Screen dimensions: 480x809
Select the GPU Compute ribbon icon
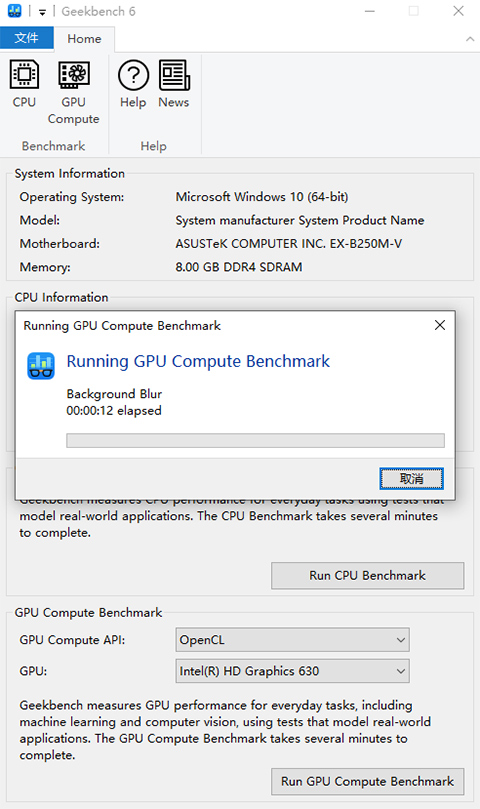(x=73, y=92)
